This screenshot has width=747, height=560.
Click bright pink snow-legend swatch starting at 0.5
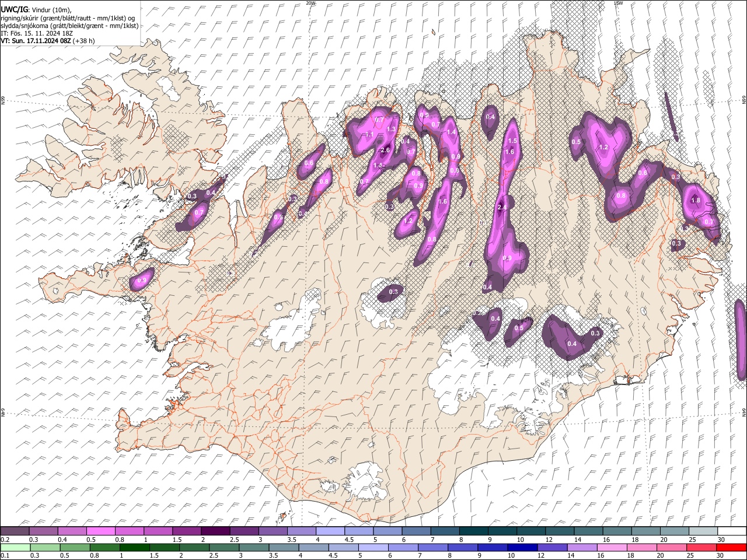pos(101,531)
